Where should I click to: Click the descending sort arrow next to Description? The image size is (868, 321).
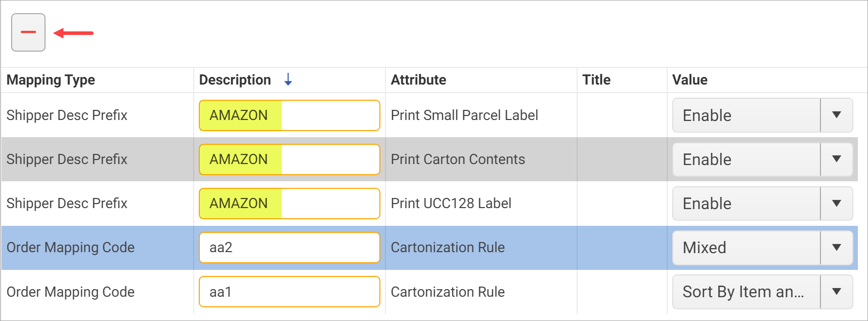pos(288,79)
